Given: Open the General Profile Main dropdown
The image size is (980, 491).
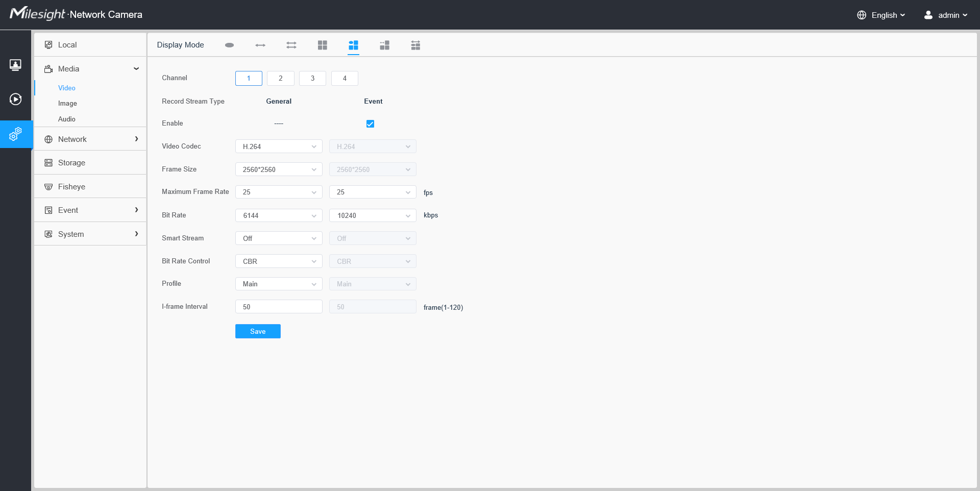Looking at the screenshot, I should (x=279, y=284).
